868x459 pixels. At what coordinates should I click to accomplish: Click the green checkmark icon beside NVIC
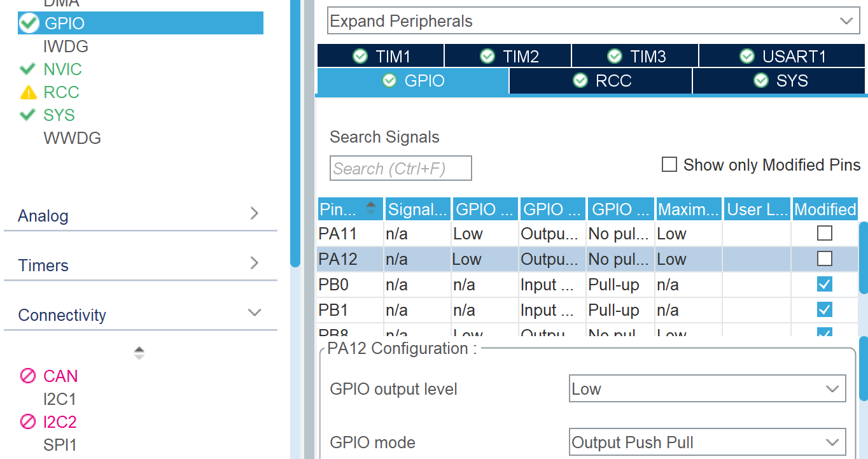(27, 69)
